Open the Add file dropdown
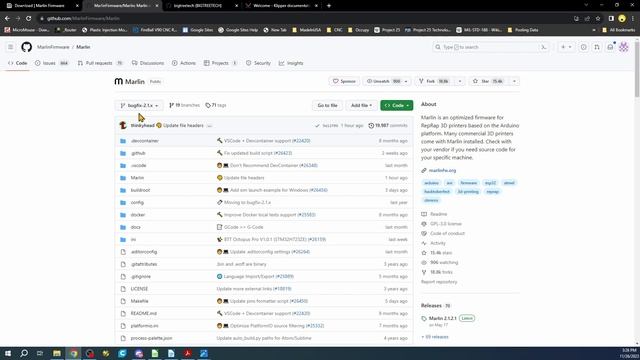The height and width of the screenshot is (360, 640). pos(361,105)
